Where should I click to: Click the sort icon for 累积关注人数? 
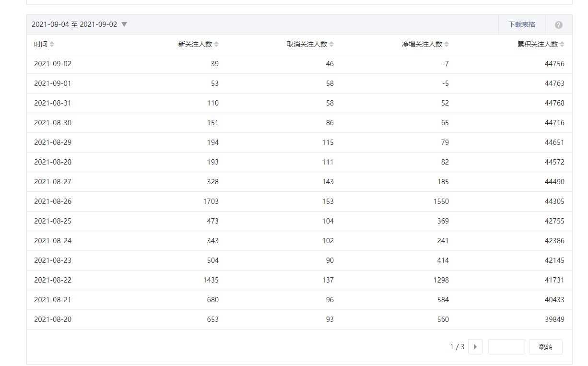tap(562, 44)
